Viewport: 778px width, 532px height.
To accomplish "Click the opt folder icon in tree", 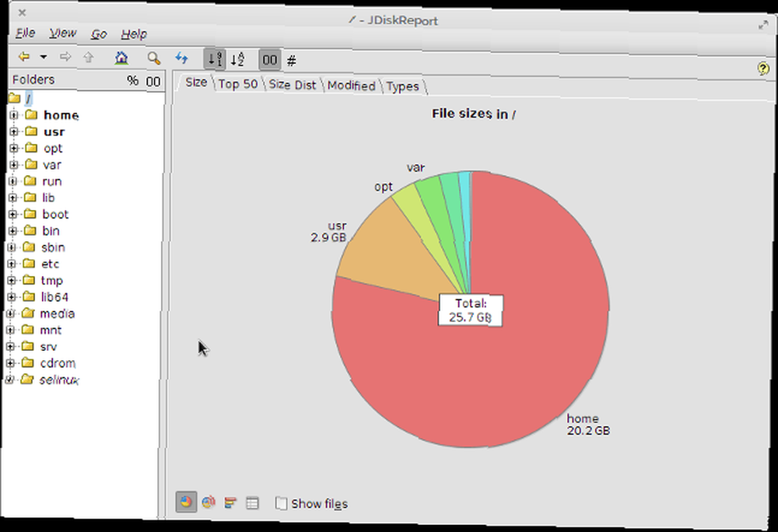I will [31, 148].
